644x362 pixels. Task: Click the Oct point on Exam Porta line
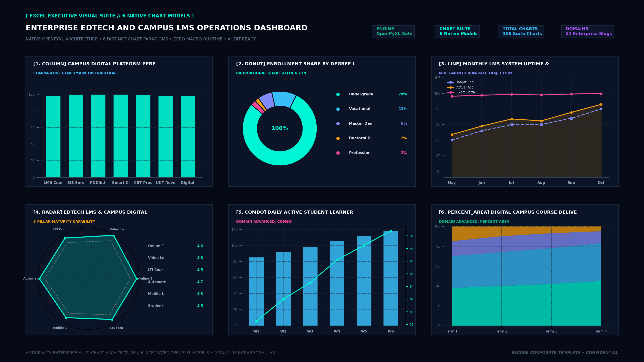(x=601, y=94)
